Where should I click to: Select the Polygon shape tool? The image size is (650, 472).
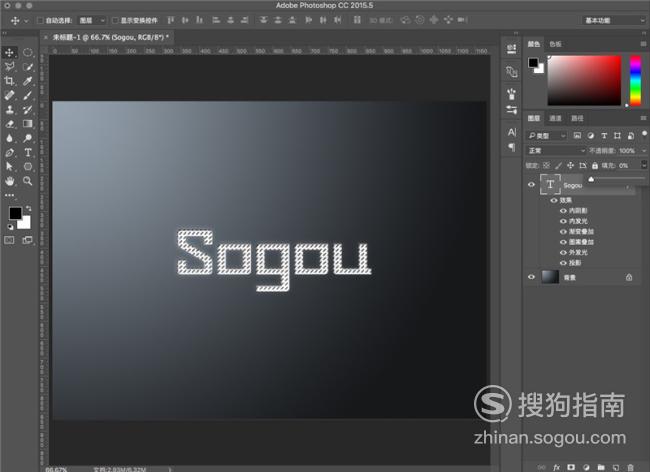[x=27, y=167]
